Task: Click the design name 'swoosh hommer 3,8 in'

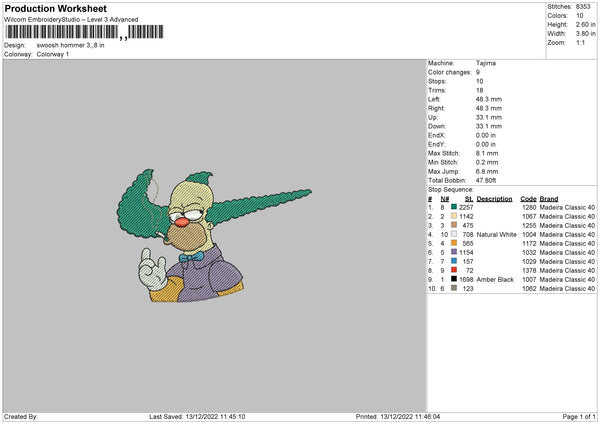Action: pos(70,45)
